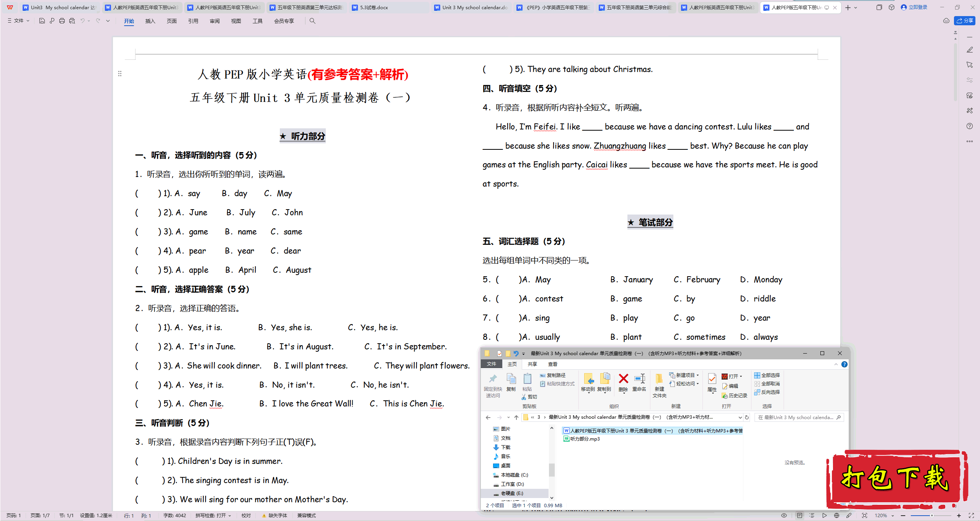Viewport: 980px width, 521px height.
Task: Click Select all in Explorer ribbon
Action: tap(767, 375)
